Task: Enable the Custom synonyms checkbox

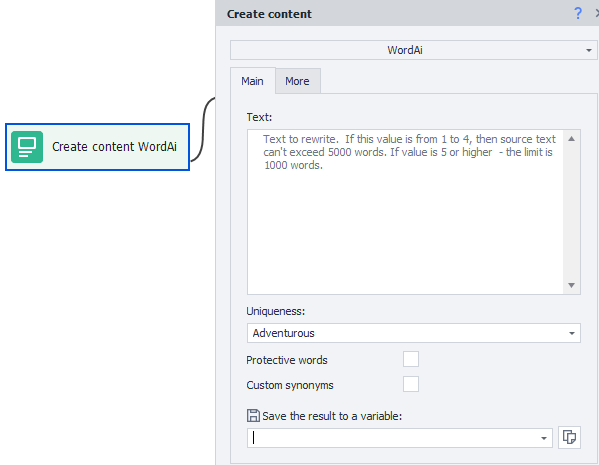Action: click(x=411, y=384)
